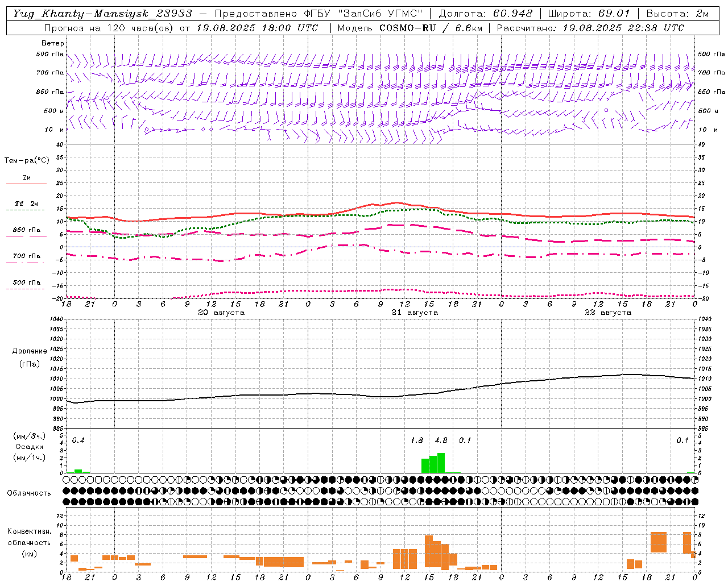Viewport: 728px width, 582px height.
Task: Click the station title "Yug_Khanty-Mansiysk_23933"
Action: (x=102, y=14)
